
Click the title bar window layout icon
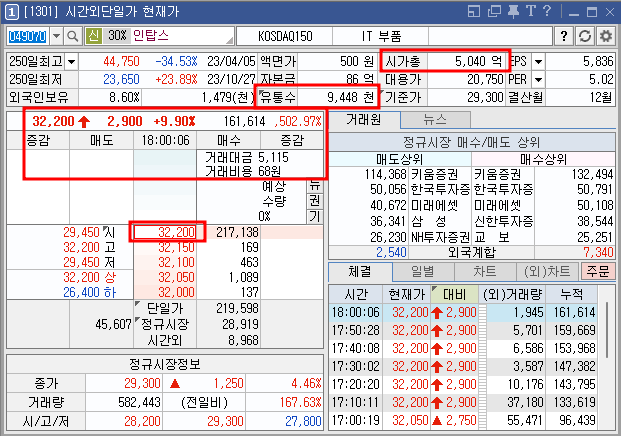coord(474,11)
